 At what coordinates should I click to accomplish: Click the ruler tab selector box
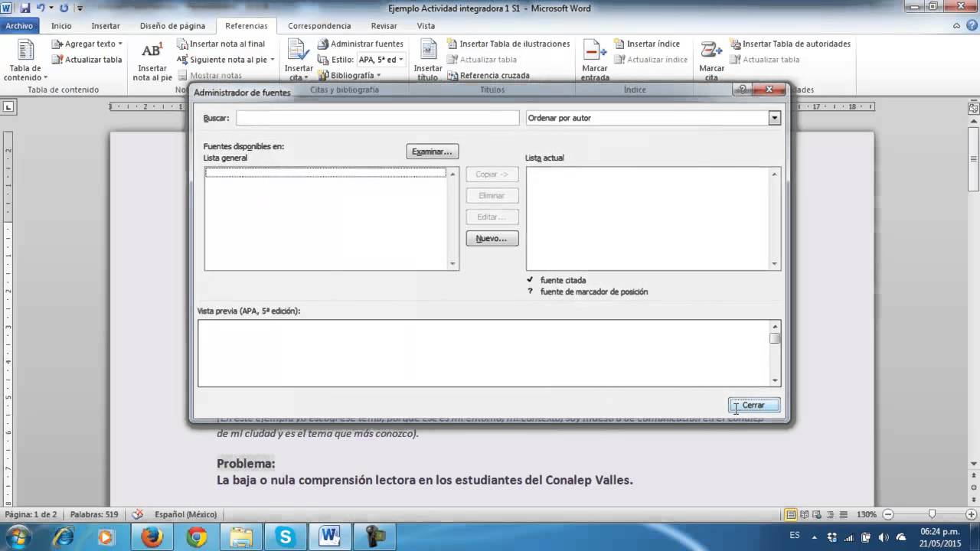8,106
